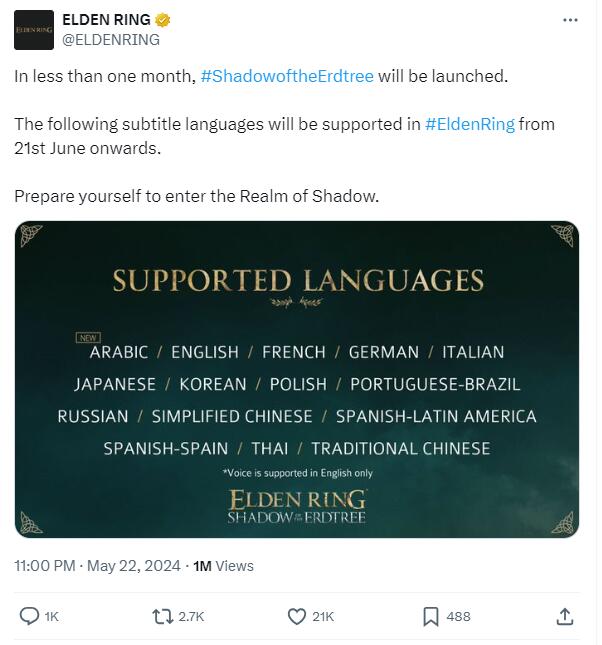The height and width of the screenshot is (645, 602).
Task: Open the #EldenRing hashtag link
Action: pyautogui.click(x=470, y=124)
